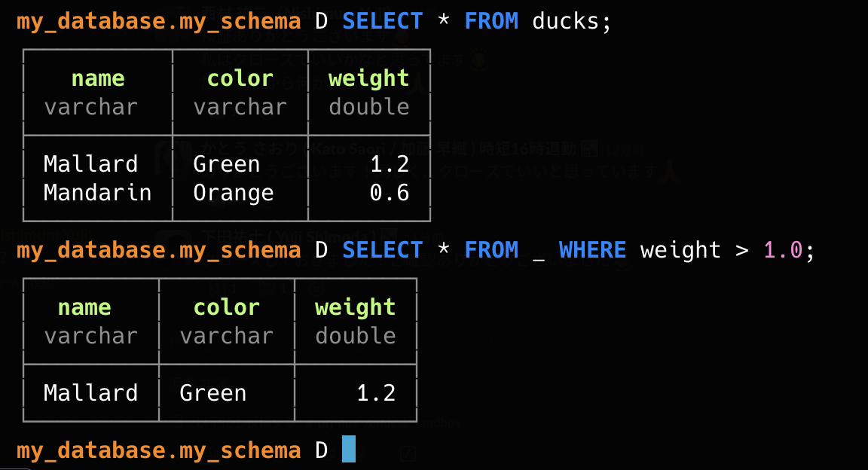
Task: Click Mallard in the second result table
Action: coord(91,393)
